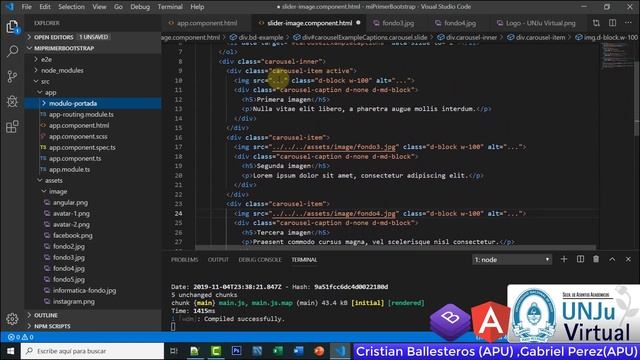
Task: Open the Search view in activity bar
Action: click(12, 51)
